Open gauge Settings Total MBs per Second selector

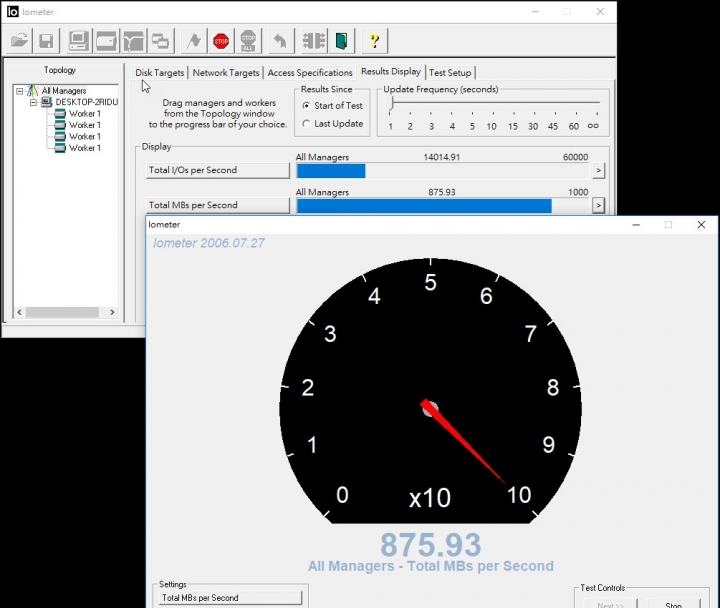[231, 597]
